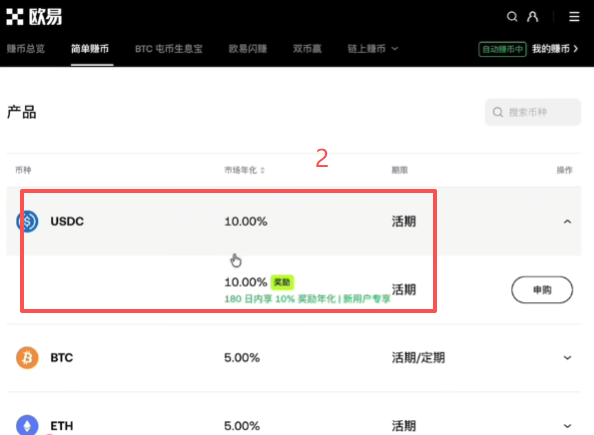Click the BTC coin icon
This screenshot has width=594, height=435.
pyautogui.click(x=27, y=358)
